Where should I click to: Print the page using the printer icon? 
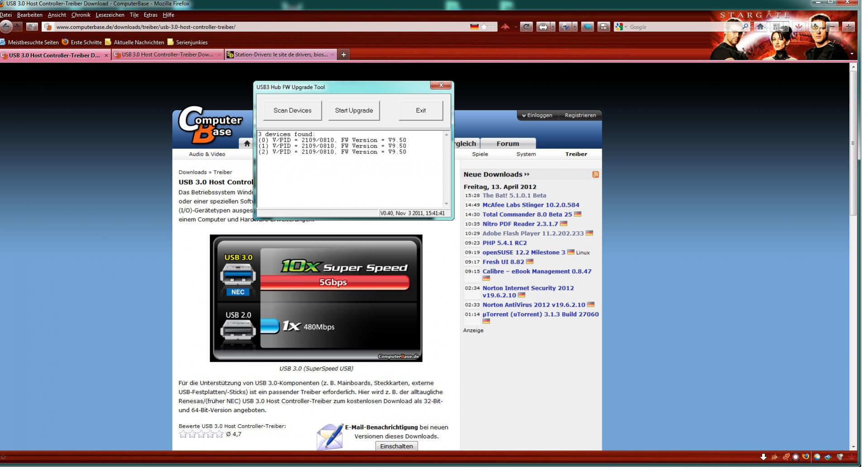tap(543, 27)
